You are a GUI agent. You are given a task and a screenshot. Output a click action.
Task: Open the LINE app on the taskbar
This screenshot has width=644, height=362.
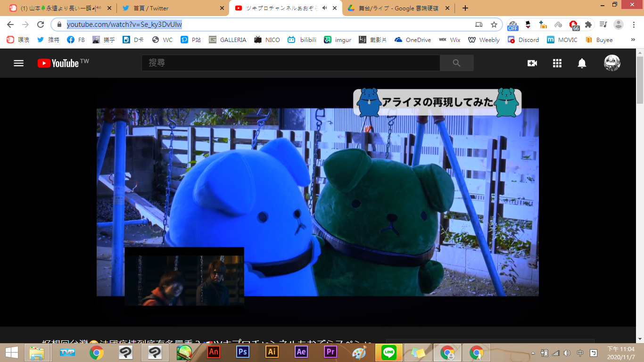(389, 352)
